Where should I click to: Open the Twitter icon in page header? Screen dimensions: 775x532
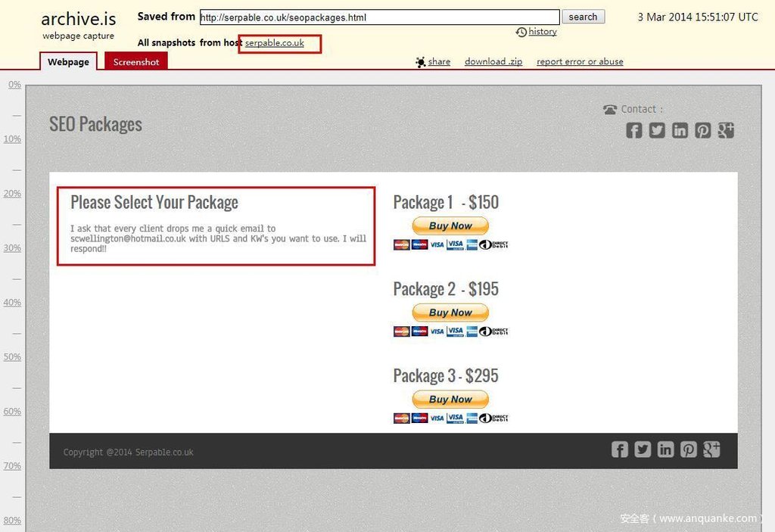pyautogui.click(x=657, y=130)
